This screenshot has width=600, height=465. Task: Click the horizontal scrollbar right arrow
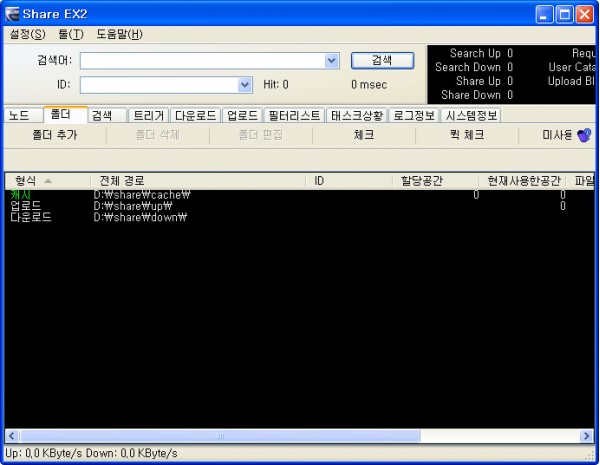[x=587, y=436]
